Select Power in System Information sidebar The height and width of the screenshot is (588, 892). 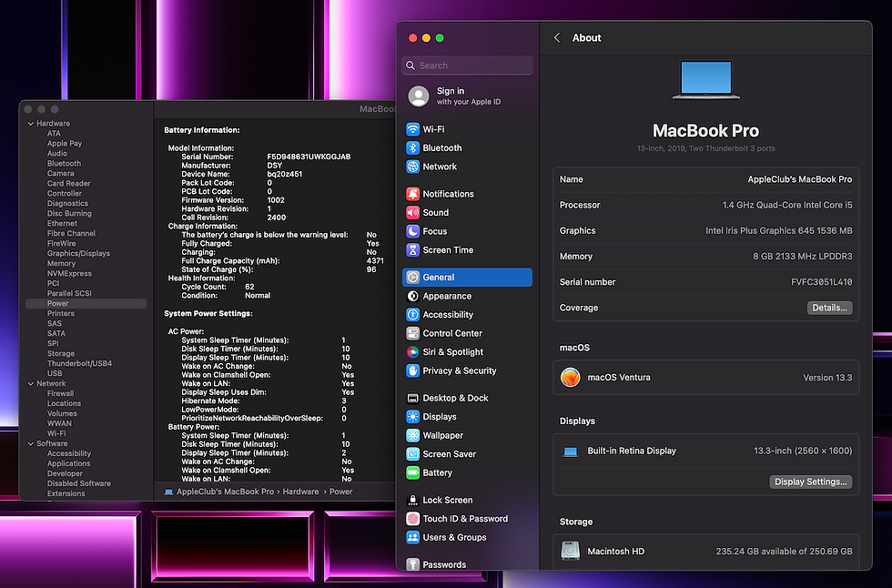86,304
